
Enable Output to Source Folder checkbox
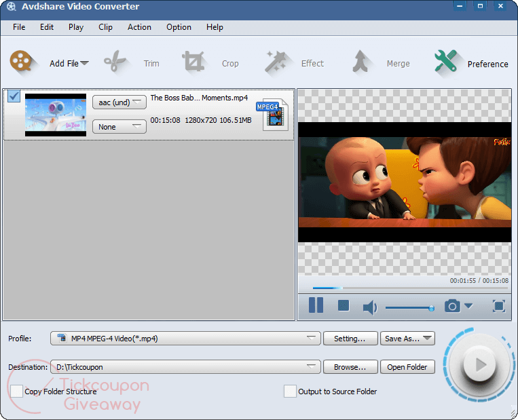[x=290, y=392]
